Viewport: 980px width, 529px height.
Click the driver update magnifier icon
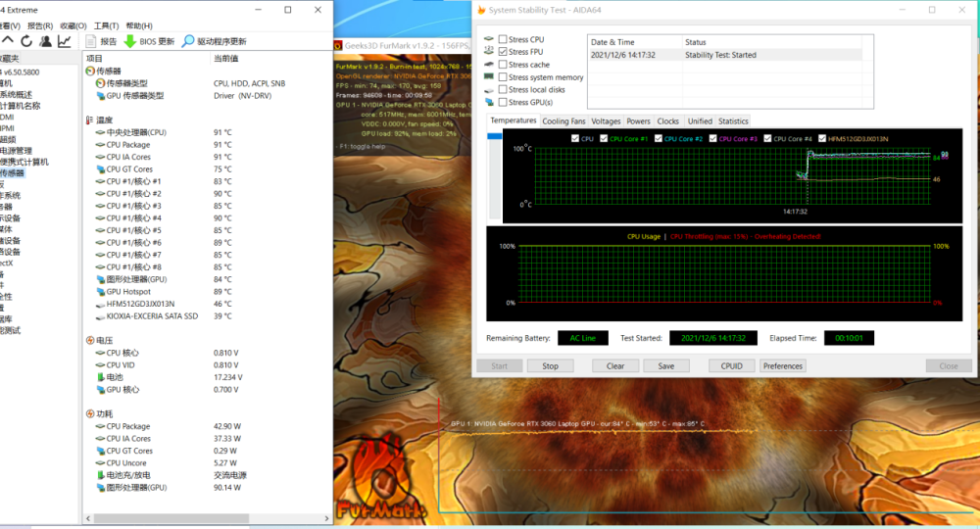[x=188, y=41]
